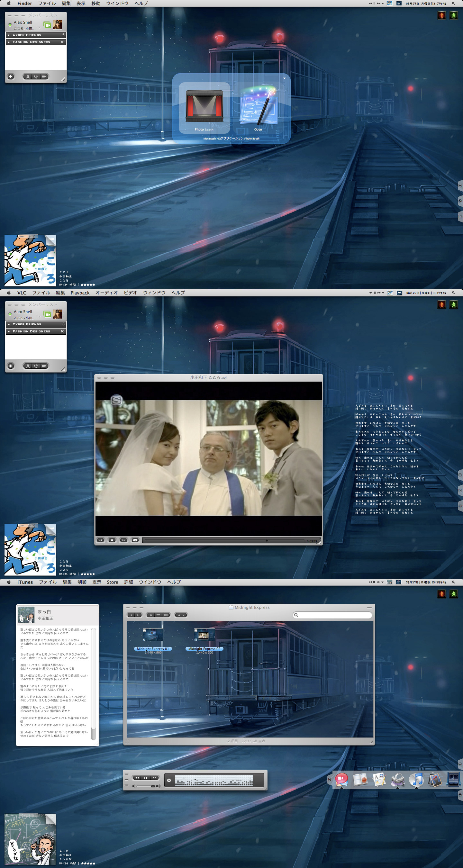Open status message dropdown in VLC screenshot buddy list
Screen dimensions: 463x868
(x=40, y=316)
